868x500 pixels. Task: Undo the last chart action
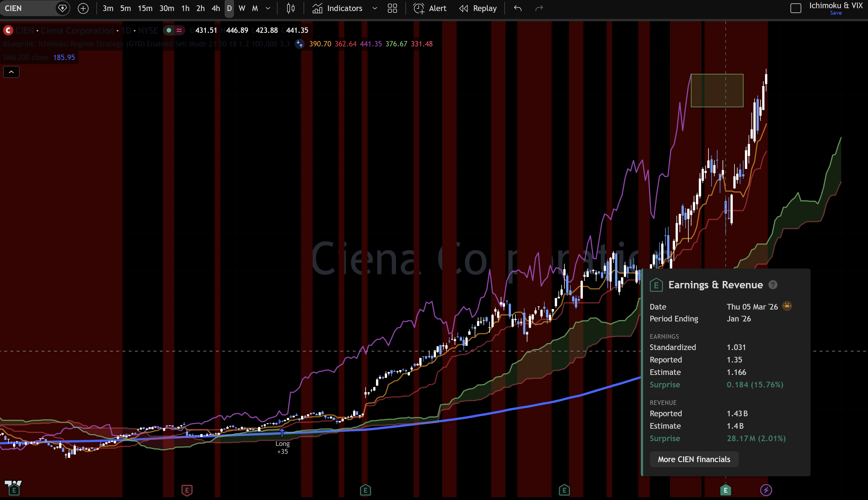coord(517,8)
